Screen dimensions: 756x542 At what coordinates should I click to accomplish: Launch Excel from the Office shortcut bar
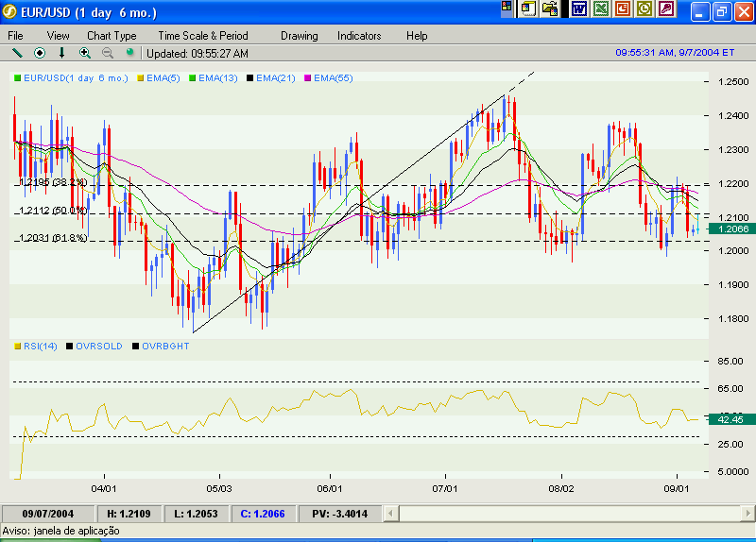pyautogui.click(x=600, y=9)
